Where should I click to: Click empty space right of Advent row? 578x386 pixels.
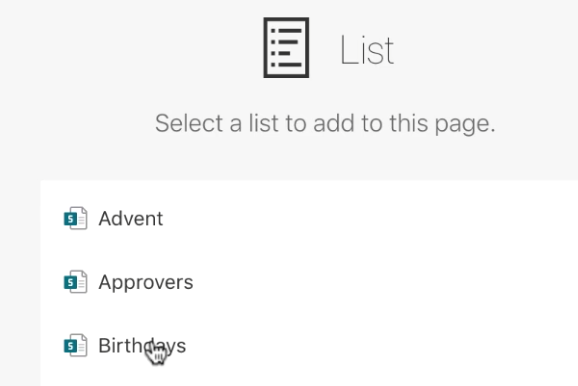coord(369,219)
